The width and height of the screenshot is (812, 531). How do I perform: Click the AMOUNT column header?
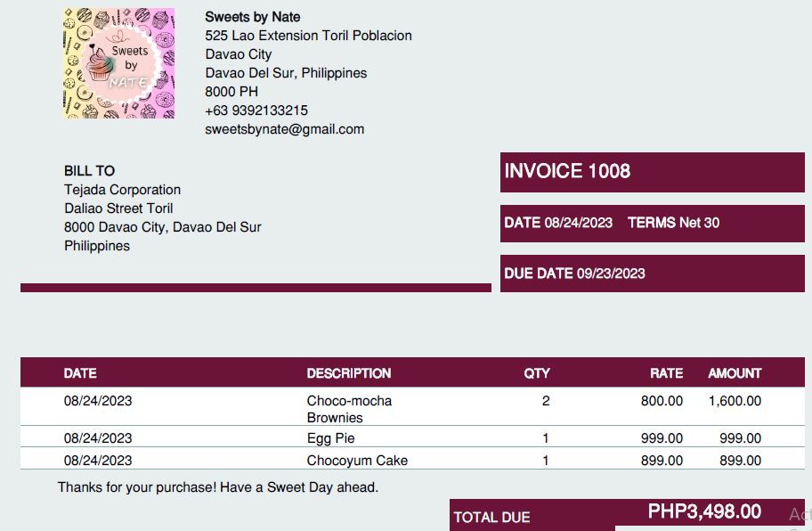(735, 373)
